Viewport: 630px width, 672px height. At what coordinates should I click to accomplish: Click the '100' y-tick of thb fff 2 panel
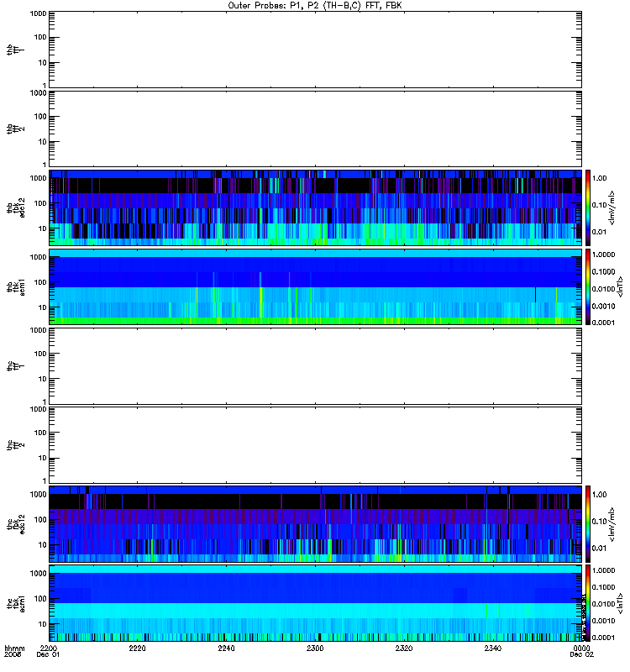coord(40,117)
